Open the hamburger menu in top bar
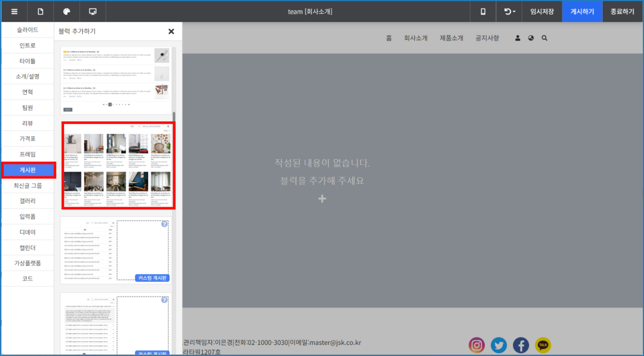 click(x=14, y=11)
